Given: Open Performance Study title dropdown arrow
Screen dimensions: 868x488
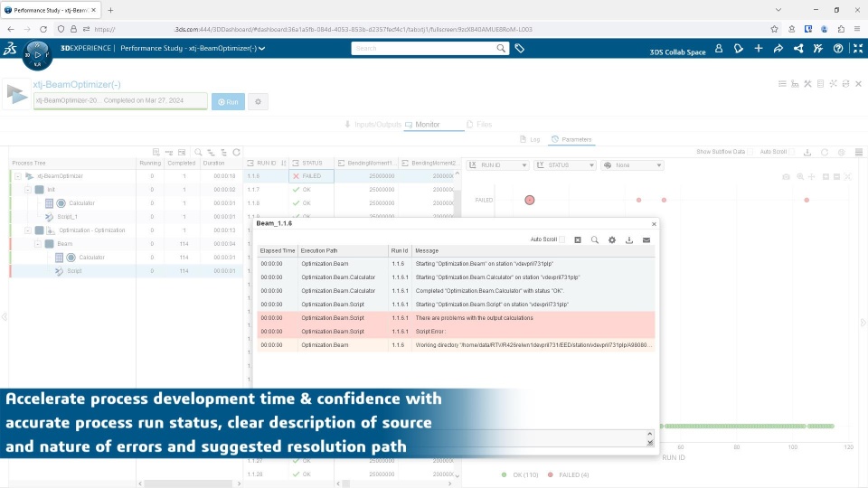Looking at the screenshot, I should click(262, 49).
